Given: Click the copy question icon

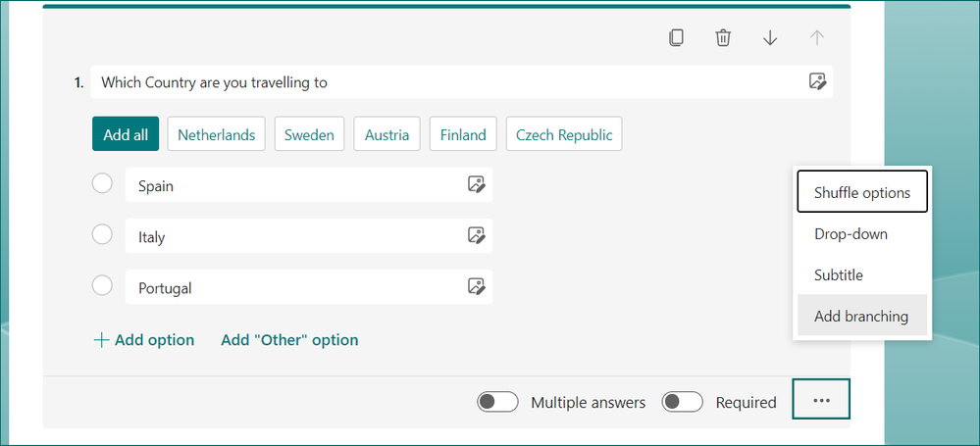Looking at the screenshot, I should tap(676, 38).
